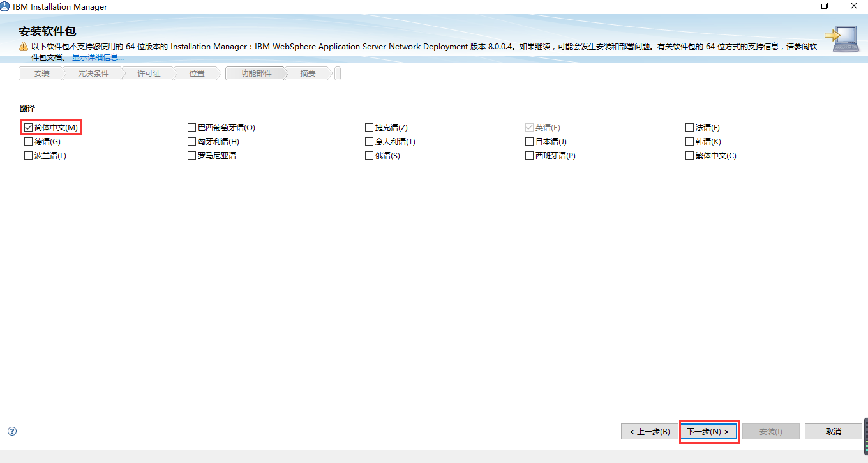Enable the 波兰语(L) checkbox
The height and width of the screenshot is (463, 868).
(x=28, y=156)
